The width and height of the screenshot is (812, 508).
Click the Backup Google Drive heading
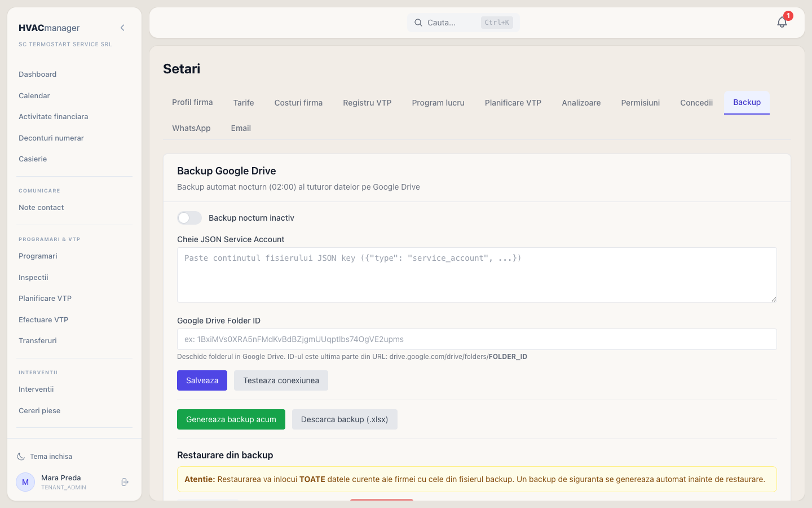[227, 171]
